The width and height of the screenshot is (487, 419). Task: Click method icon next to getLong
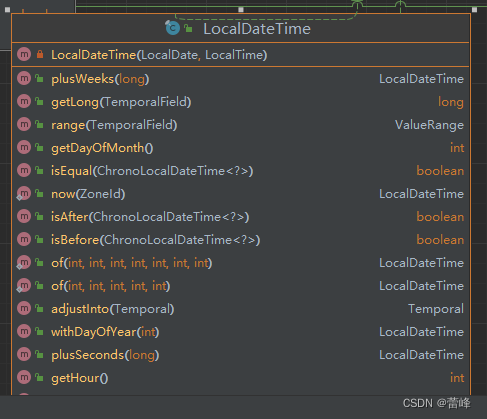pos(24,101)
